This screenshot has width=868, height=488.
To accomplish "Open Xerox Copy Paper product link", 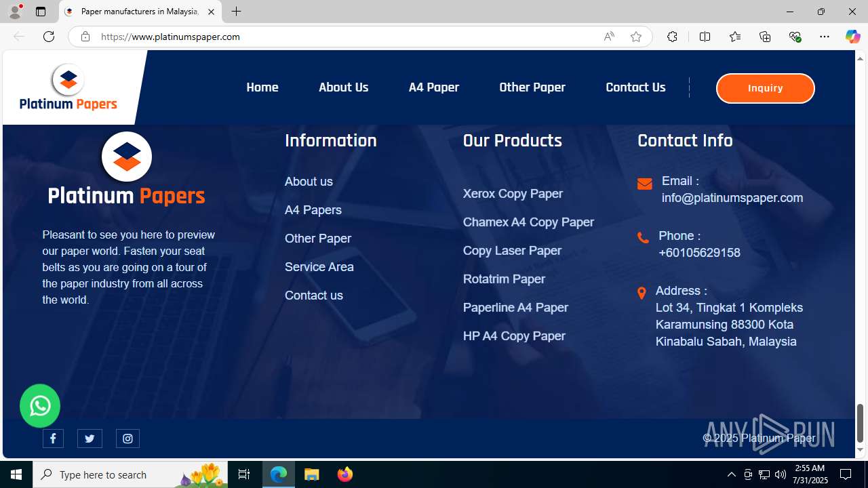I will click(x=513, y=194).
